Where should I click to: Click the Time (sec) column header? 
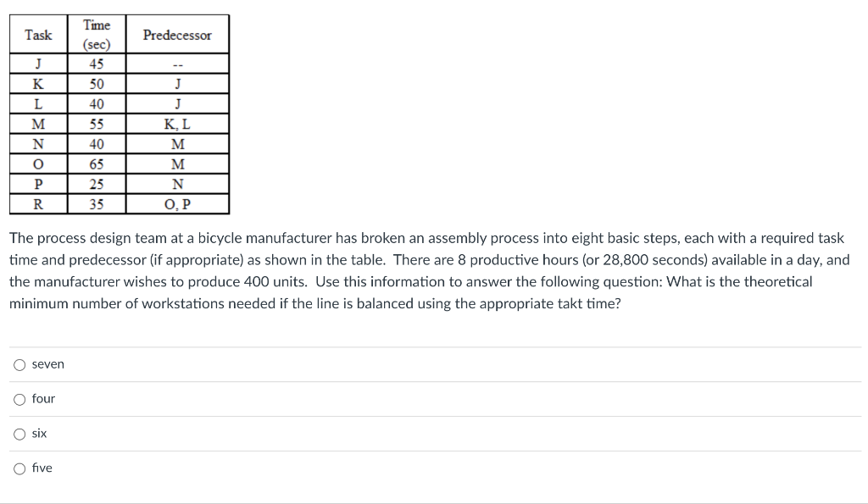click(x=96, y=34)
